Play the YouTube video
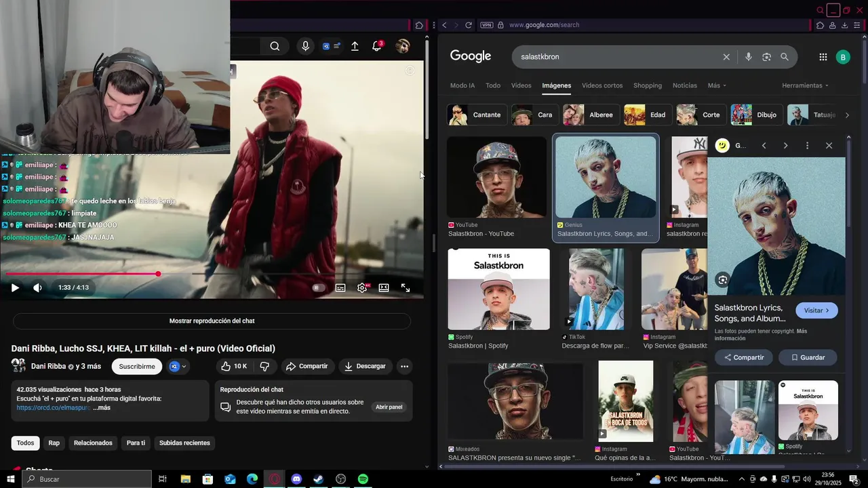The image size is (868, 488). click(15, 287)
